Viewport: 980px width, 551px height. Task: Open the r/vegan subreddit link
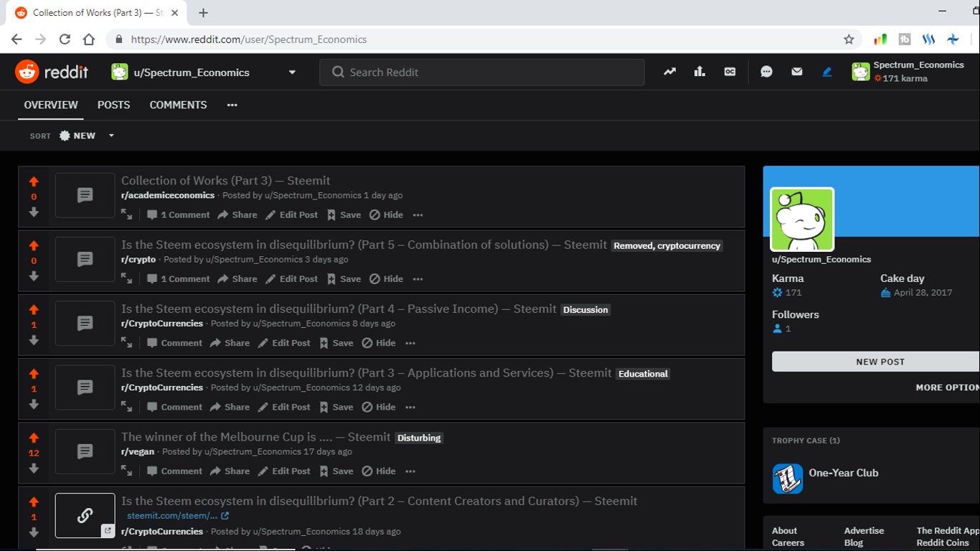click(x=138, y=451)
